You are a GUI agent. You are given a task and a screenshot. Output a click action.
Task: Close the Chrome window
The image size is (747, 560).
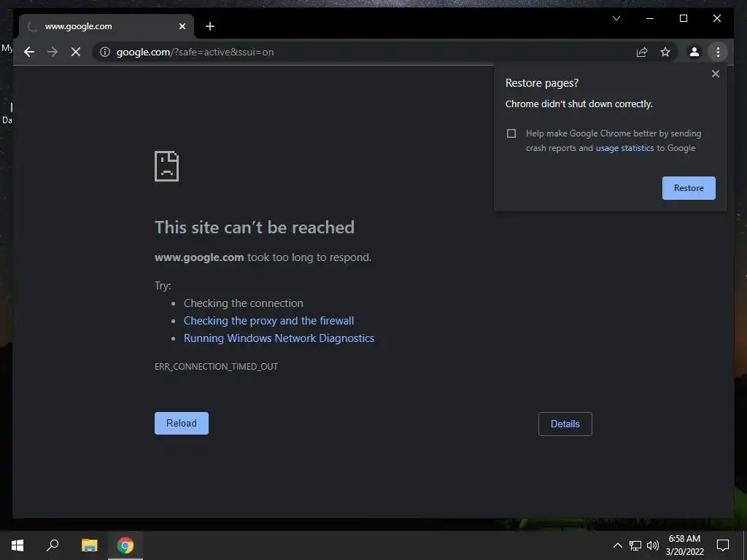click(716, 18)
